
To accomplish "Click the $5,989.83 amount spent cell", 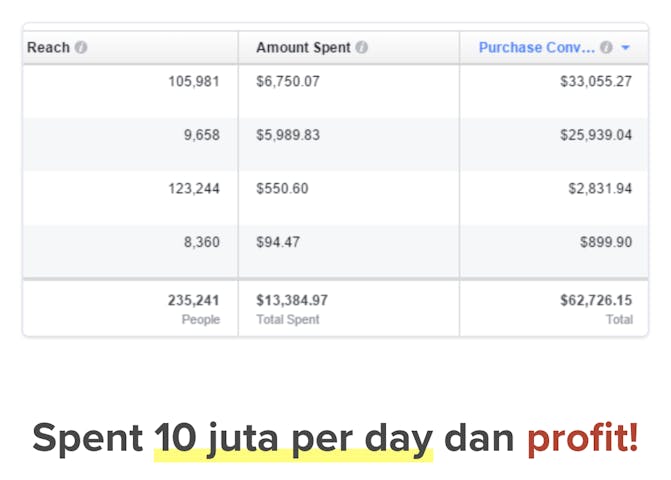I will pos(288,135).
